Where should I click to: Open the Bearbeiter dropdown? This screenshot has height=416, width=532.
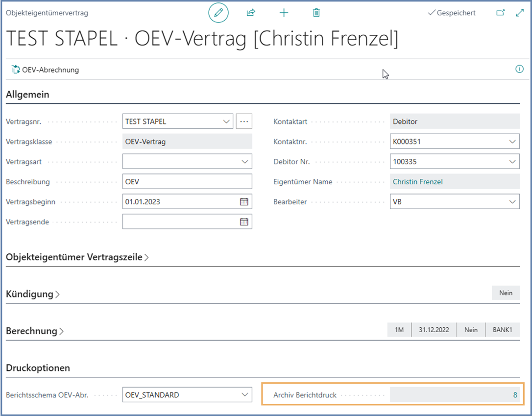pos(512,202)
